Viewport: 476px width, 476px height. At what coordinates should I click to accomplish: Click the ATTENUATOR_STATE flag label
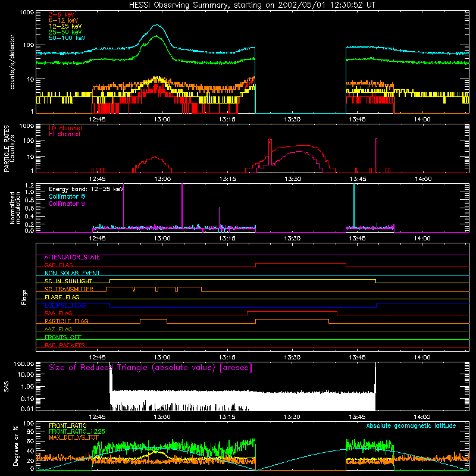(72, 258)
